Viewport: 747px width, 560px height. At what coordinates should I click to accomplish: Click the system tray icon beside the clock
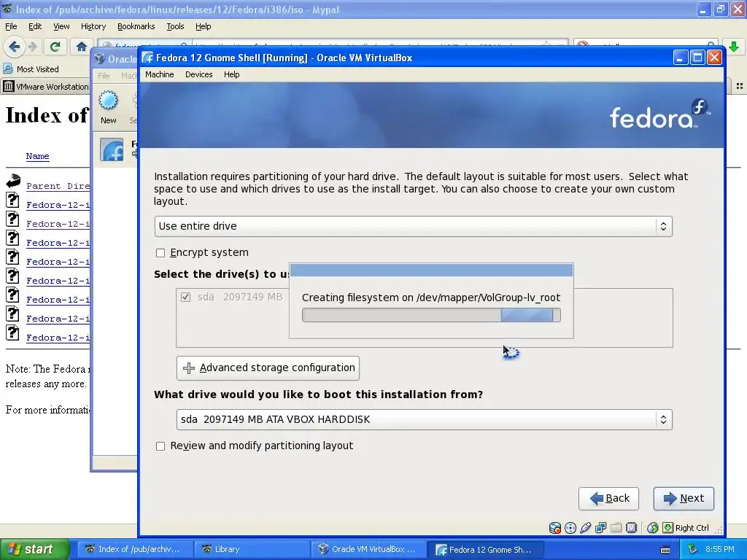[x=693, y=549]
